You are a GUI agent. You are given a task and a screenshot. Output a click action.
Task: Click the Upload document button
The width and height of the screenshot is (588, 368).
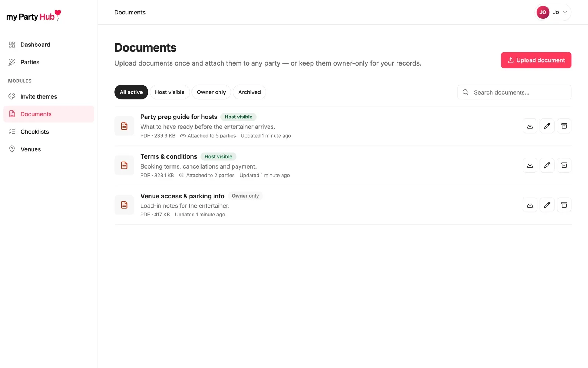[x=536, y=60]
